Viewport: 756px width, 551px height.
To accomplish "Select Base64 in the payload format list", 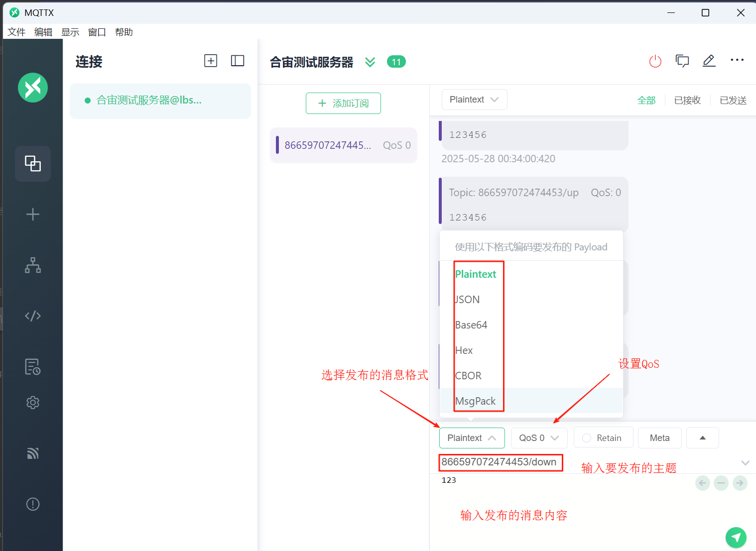I will 531,325.
